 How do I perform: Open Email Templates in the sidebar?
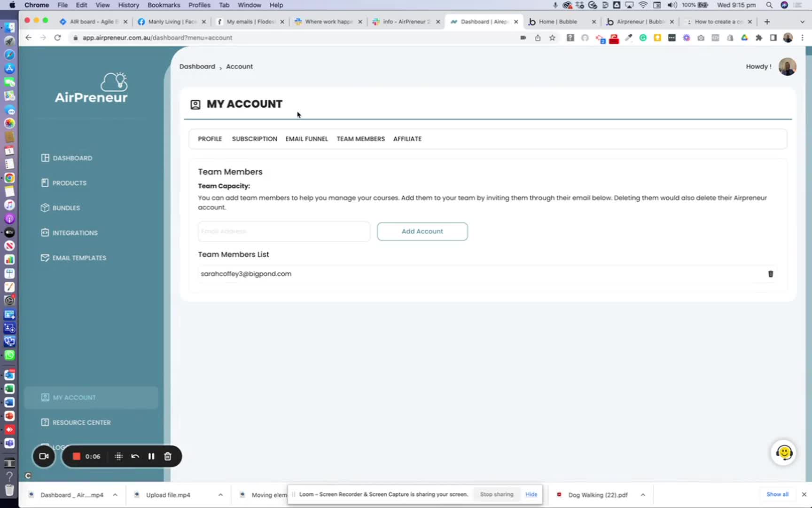click(x=74, y=258)
